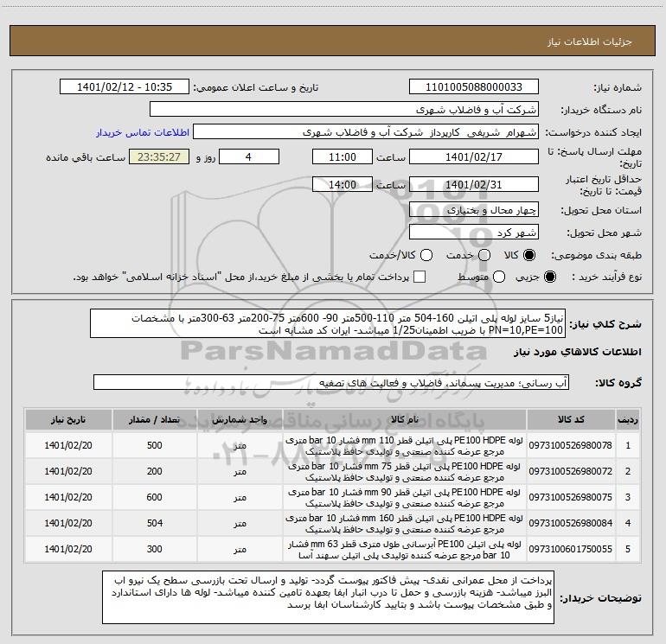This screenshot has height=644, width=666.
Task: Click the response deadline date 1401/02/17
Action: click(x=474, y=157)
